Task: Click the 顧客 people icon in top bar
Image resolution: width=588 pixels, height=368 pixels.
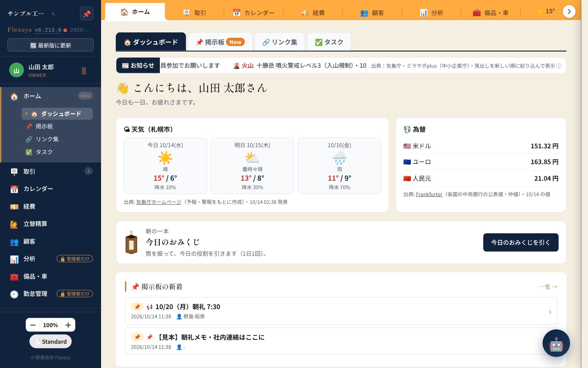Action: 364,13
